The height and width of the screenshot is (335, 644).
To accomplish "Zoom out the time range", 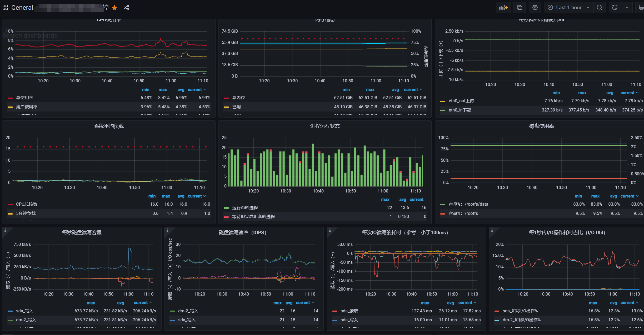I will point(600,7).
